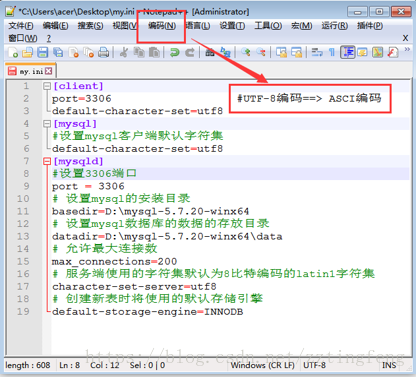416x377 pixels.
Task: Click line basedir=D:\mysql-5.7.20-winx64
Action: (x=150, y=211)
